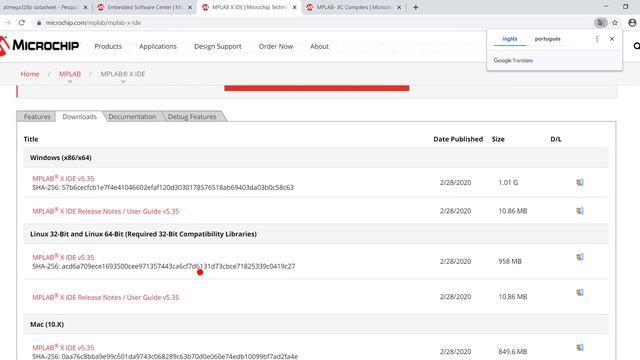Click the 'Google Translate' label in popup
Viewport: 640px width, 360px height.
point(513,60)
